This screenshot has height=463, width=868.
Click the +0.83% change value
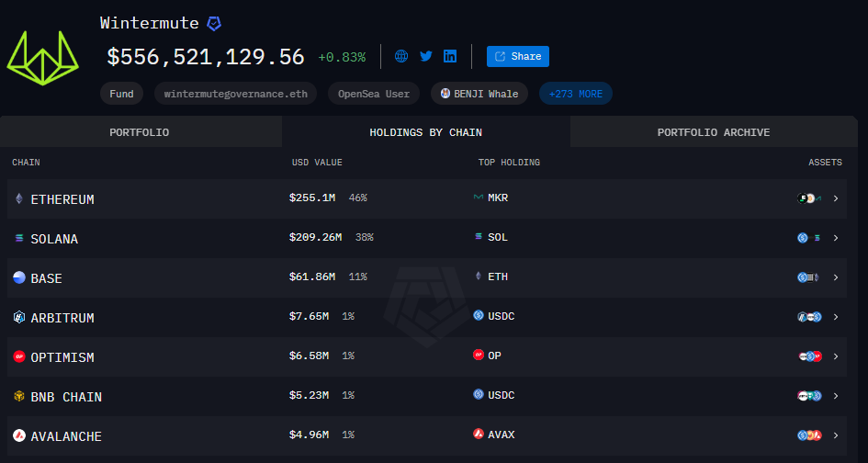pyautogui.click(x=342, y=57)
